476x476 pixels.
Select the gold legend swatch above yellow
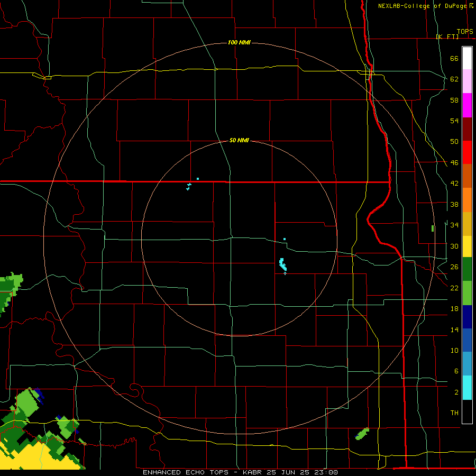click(x=467, y=224)
